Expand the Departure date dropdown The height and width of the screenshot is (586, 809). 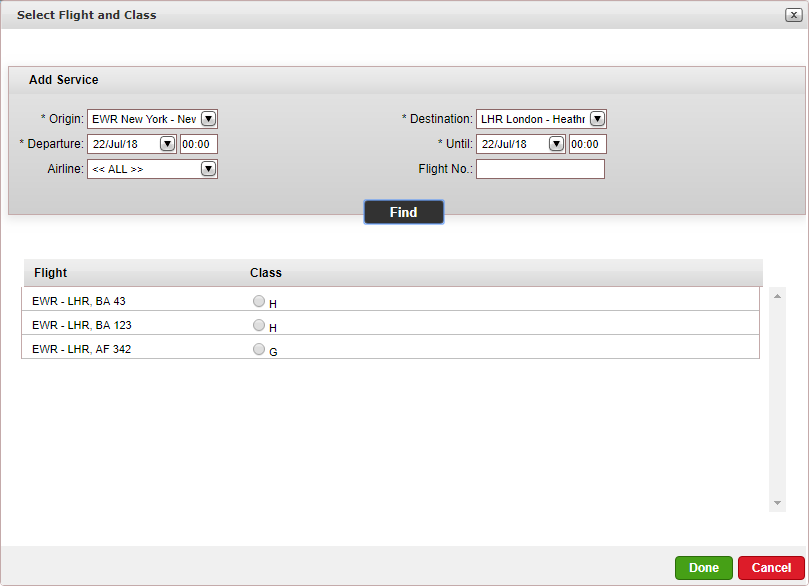[167, 144]
